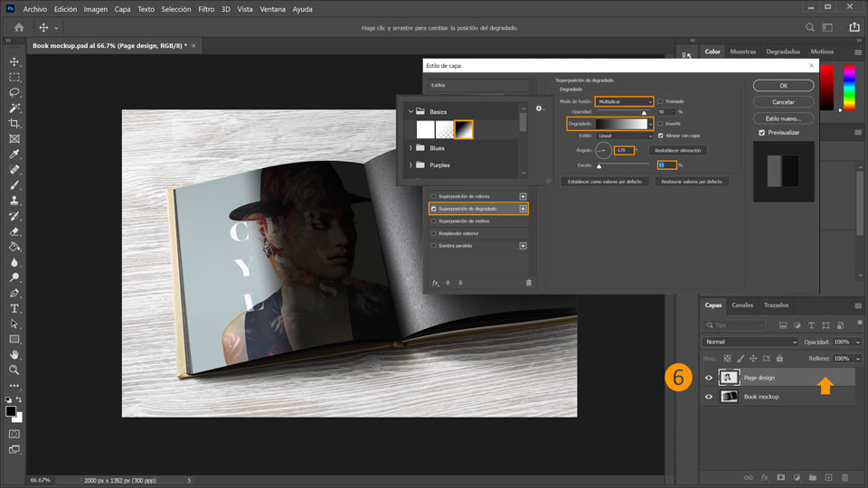Open the Filtro menu

coord(206,8)
